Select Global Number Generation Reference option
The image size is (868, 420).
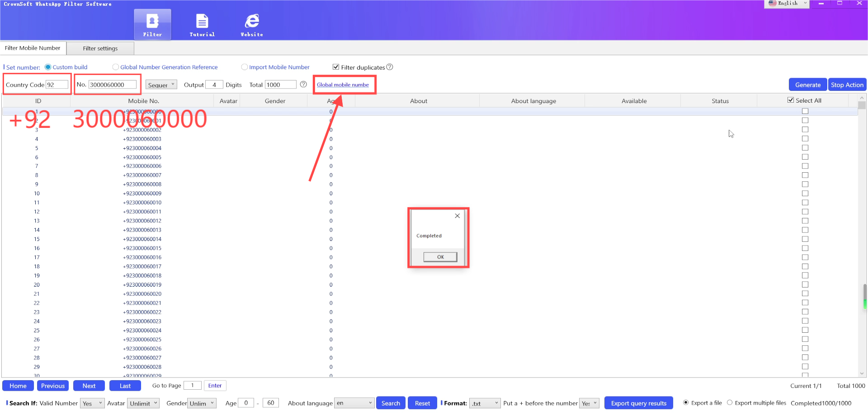116,67
